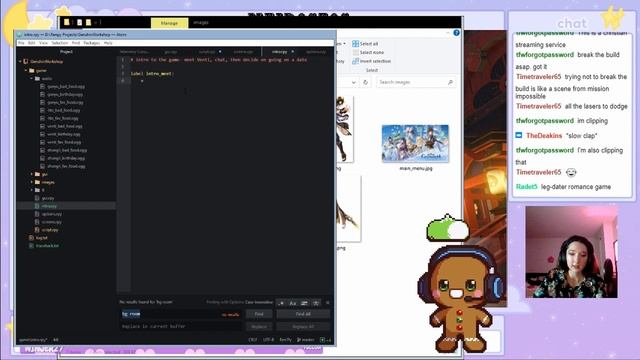Click the git master branch indicator
The height and width of the screenshot is (360, 640).
click(x=306, y=340)
